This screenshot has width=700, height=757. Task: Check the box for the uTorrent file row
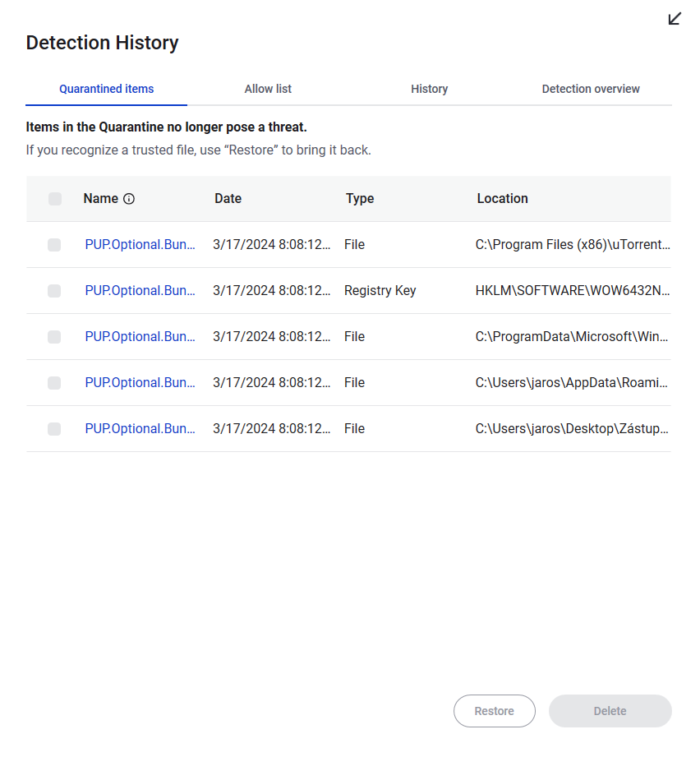pyautogui.click(x=54, y=245)
